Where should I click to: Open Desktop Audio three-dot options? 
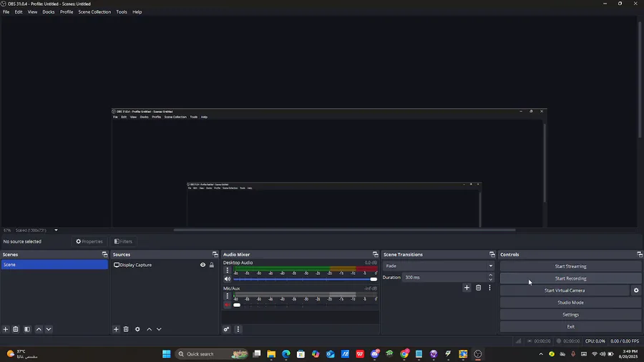pyautogui.click(x=227, y=270)
